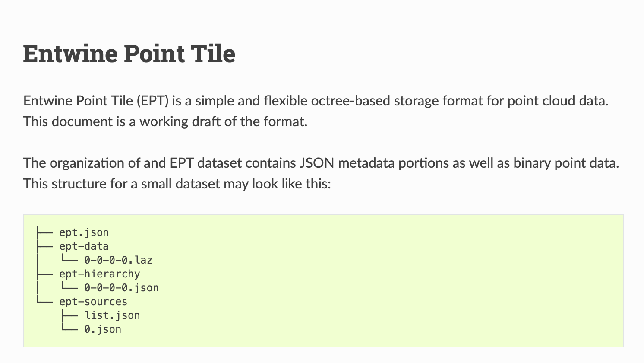The width and height of the screenshot is (644, 363).
Task: Select the ept-data folder entry
Action: [84, 246]
